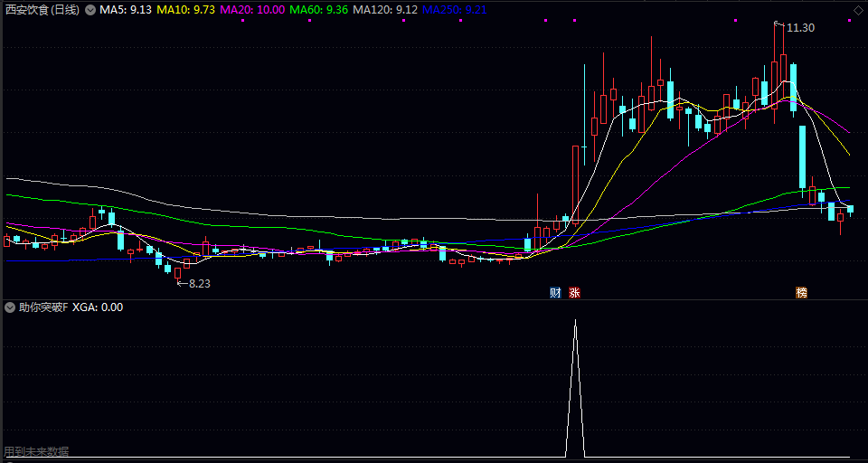868x463 pixels.
Task: Click the XGA signal spike peak
Action: click(575, 321)
